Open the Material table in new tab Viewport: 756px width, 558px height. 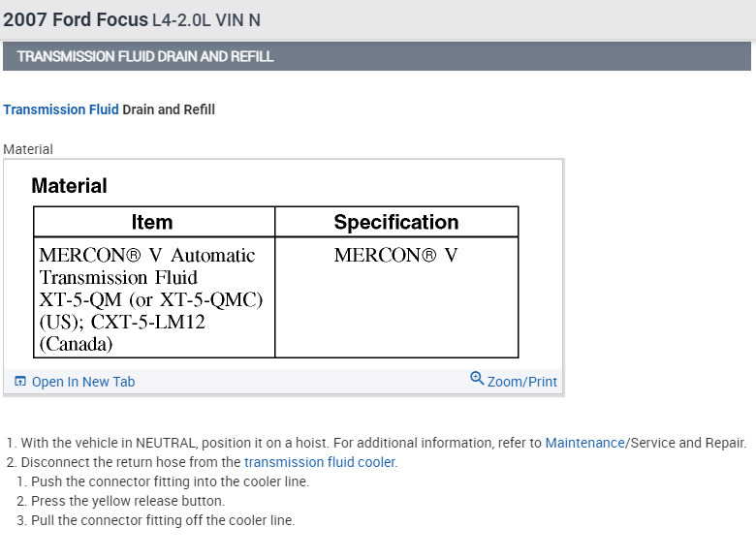point(83,382)
